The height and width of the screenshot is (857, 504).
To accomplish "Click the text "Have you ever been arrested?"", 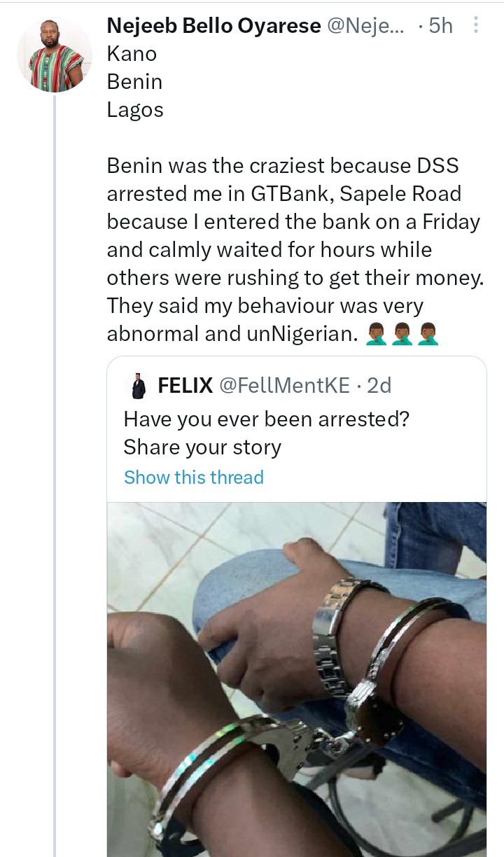I will [267, 419].
